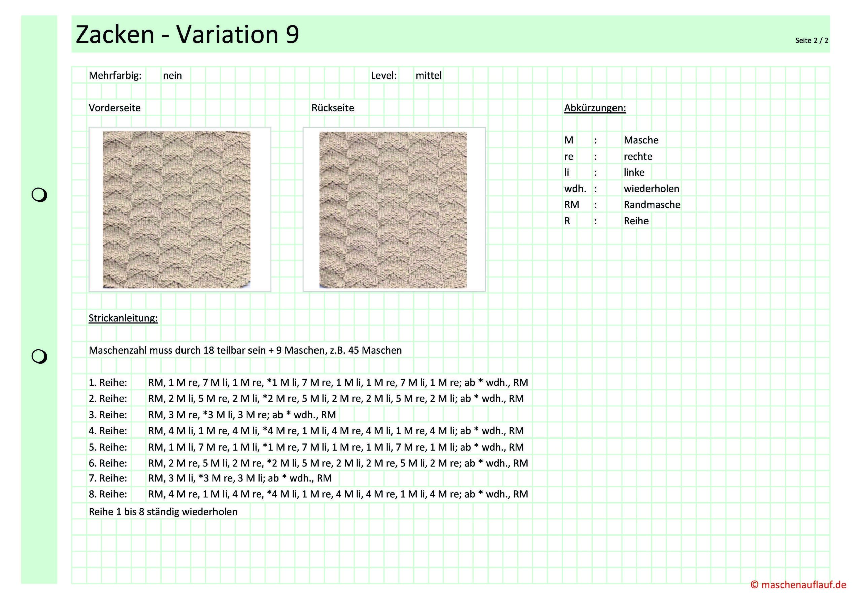The width and height of the screenshot is (862, 616).
Task: Click the Seite 2 / 2 page indicator
Action: click(x=811, y=41)
